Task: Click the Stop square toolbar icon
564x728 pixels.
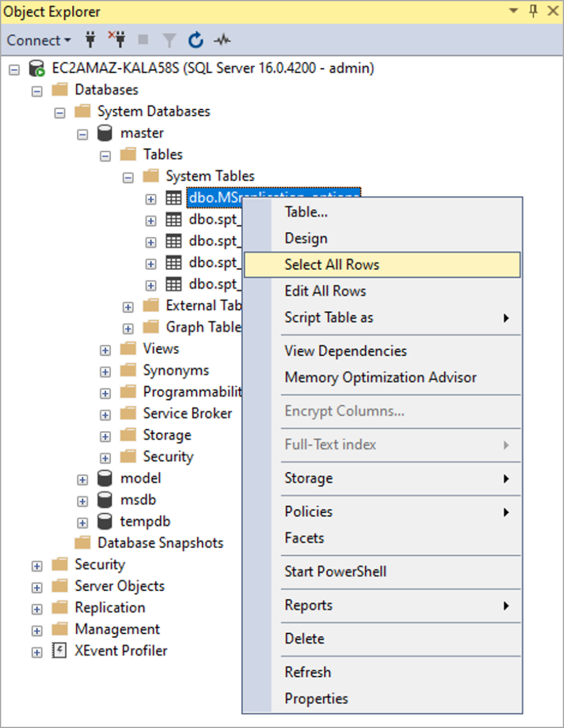Action: coord(143,40)
